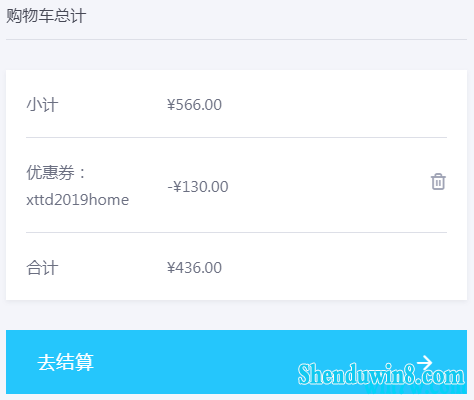The height and width of the screenshot is (400, 474).
Task: Click empty space right of ¥566.00
Action: pos(333,105)
